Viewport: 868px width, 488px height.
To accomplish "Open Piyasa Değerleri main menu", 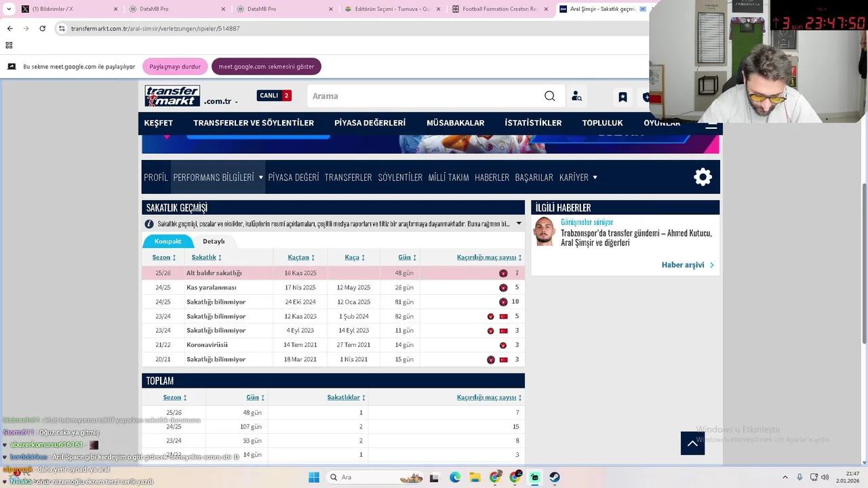I will [x=370, y=123].
